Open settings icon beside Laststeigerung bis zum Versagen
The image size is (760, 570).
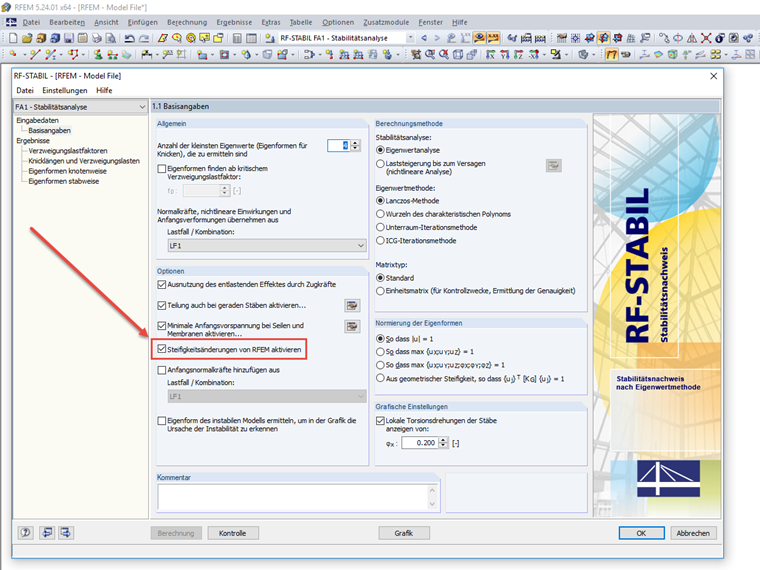[x=554, y=166]
